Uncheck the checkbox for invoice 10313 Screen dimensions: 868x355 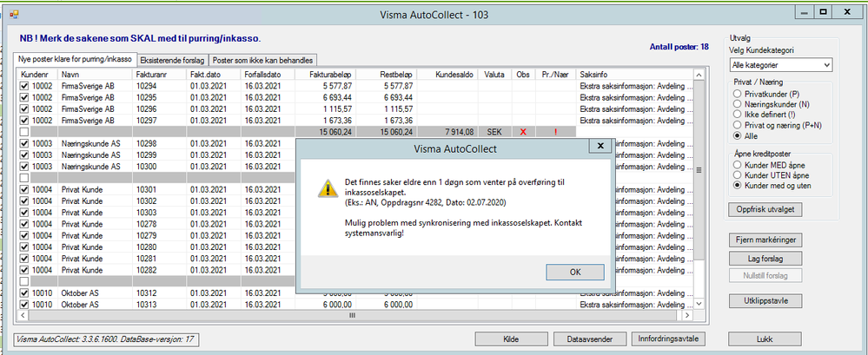point(23,304)
